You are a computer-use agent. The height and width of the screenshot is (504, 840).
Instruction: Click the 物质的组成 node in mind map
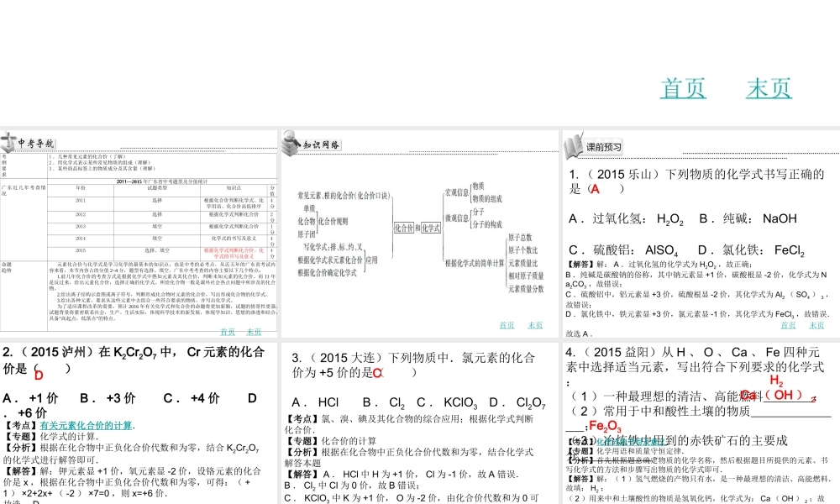pos(487,199)
